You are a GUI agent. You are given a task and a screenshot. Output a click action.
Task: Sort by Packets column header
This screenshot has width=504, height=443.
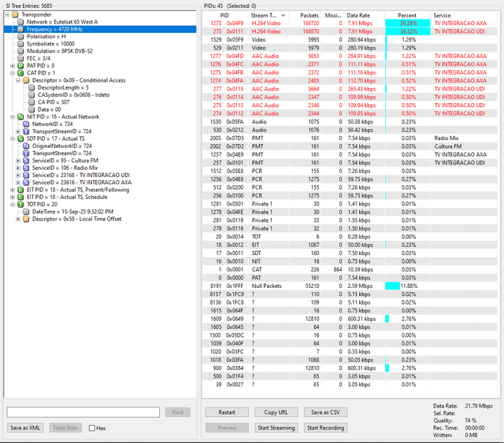[x=306, y=16]
